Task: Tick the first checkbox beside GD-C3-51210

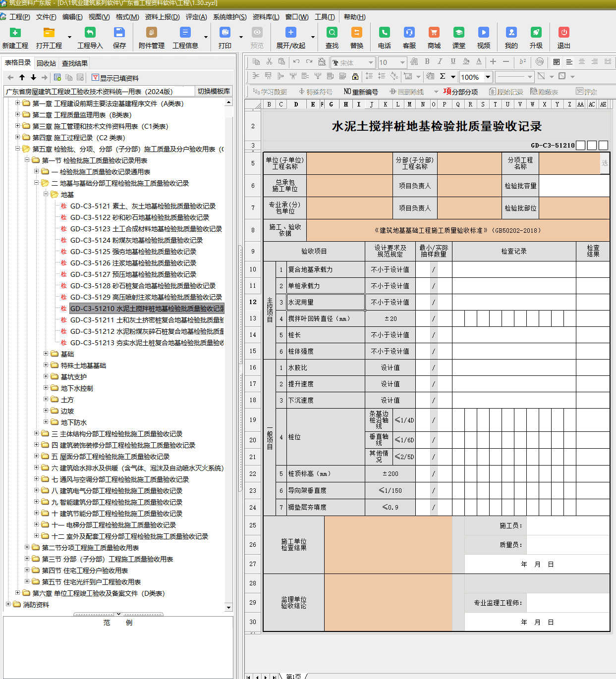Action: coord(581,145)
